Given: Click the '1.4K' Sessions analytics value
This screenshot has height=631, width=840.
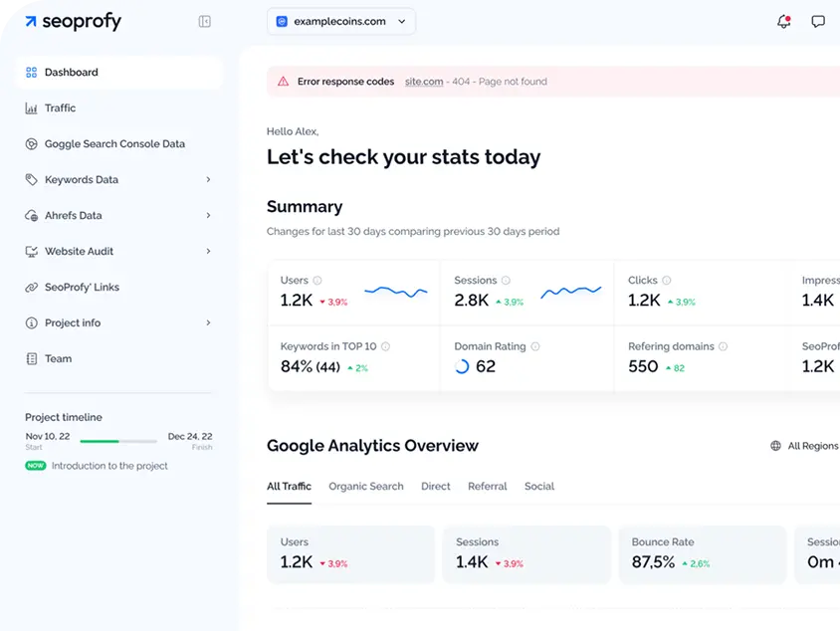Looking at the screenshot, I should pos(472,562).
